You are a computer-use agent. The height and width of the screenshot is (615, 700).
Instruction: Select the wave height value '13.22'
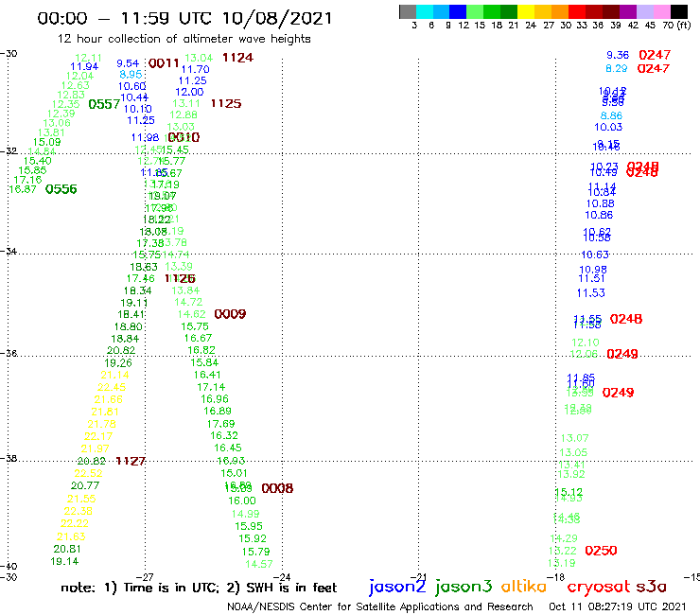pos(563,551)
